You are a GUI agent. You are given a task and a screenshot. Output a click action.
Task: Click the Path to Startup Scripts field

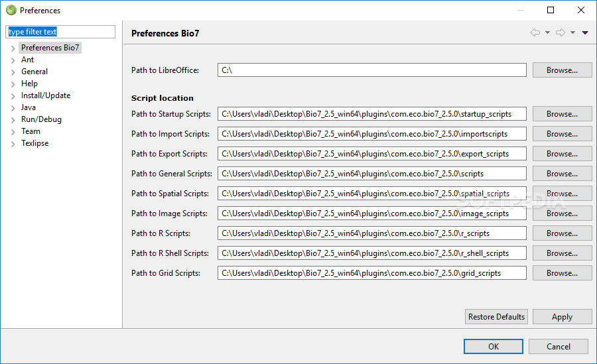pos(372,114)
